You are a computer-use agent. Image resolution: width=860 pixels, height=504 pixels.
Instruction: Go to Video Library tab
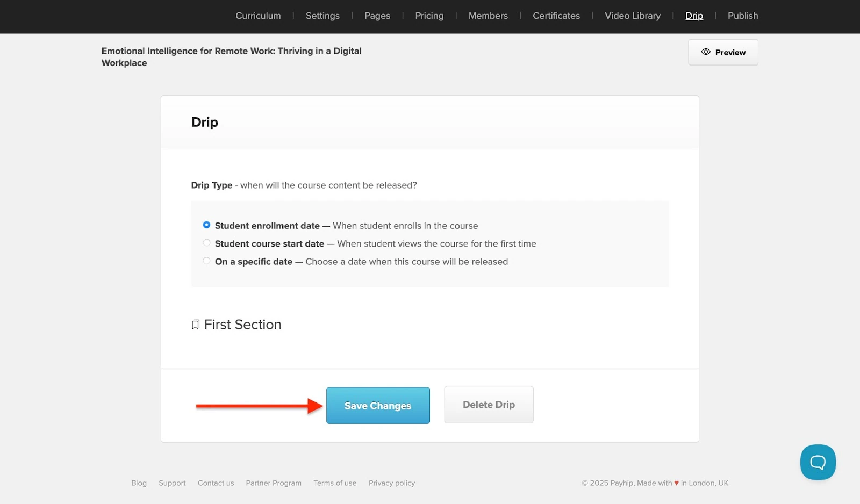(x=633, y=16)
